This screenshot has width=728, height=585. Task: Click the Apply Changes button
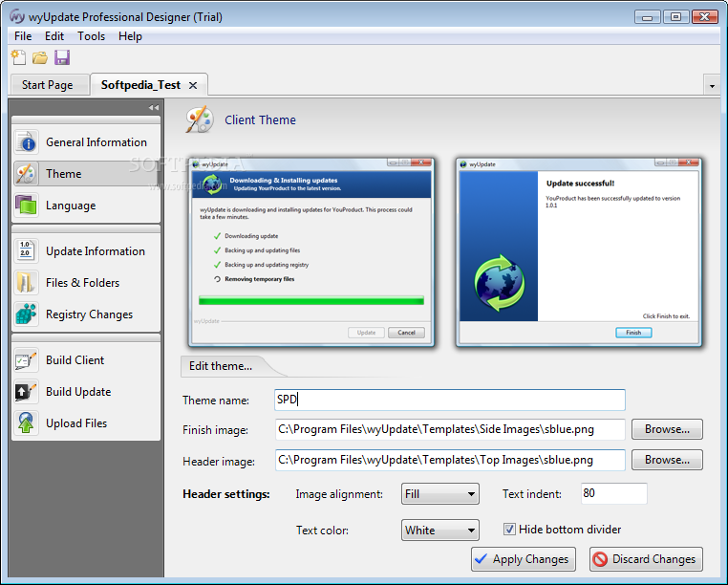(524, 559)
